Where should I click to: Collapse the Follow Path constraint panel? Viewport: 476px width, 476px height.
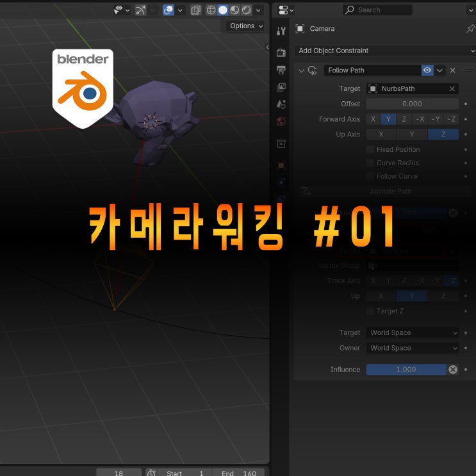click(301, 70)
